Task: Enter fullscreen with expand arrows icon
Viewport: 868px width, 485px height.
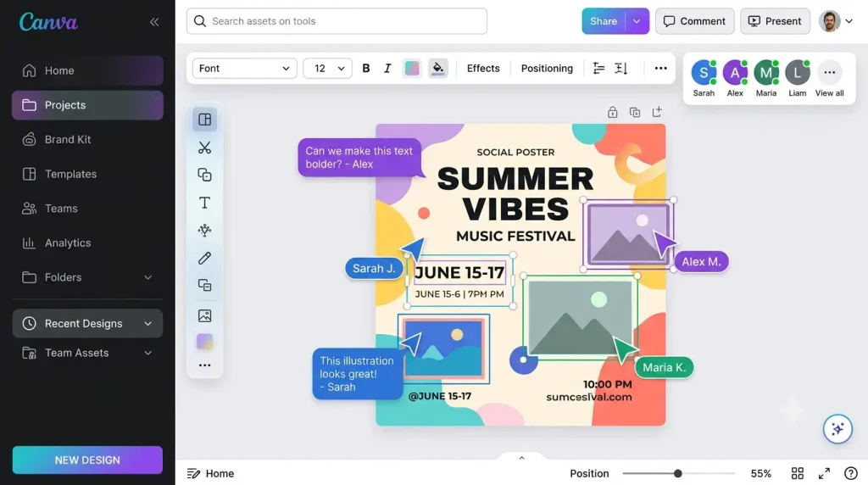Action: tap(824, 473)
